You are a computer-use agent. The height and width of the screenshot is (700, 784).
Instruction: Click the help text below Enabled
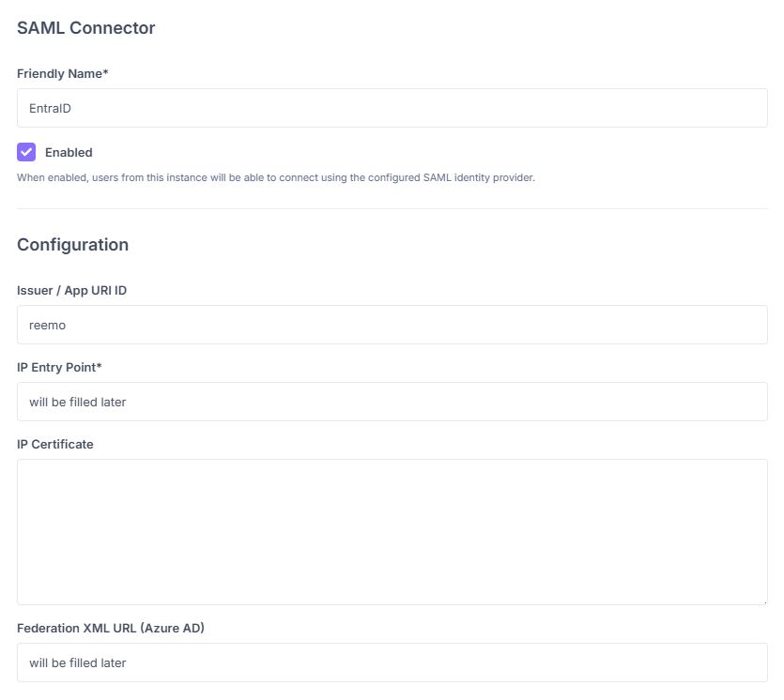[x=275, y=177]
